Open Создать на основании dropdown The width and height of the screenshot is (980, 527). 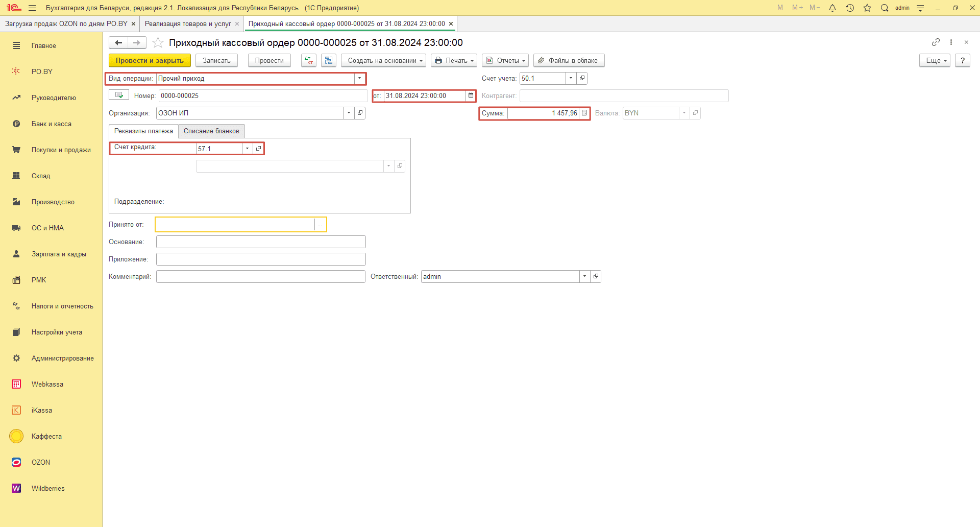[383, 60]
